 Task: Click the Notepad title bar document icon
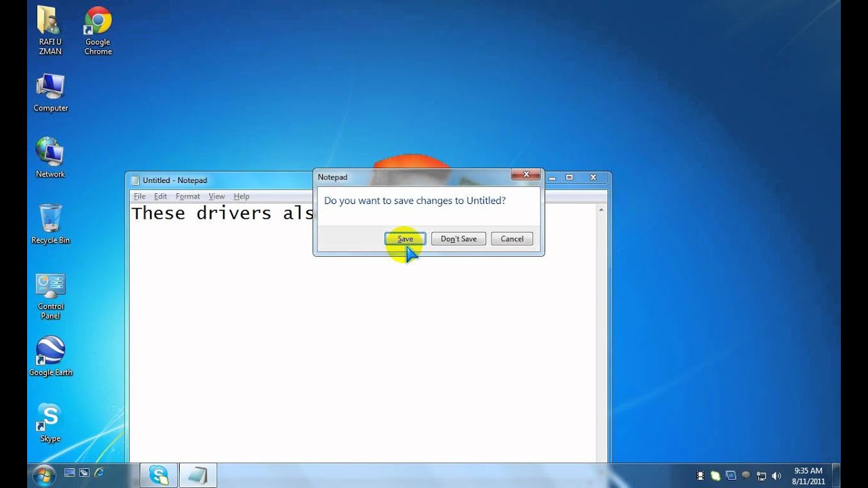tap(135, 180)
